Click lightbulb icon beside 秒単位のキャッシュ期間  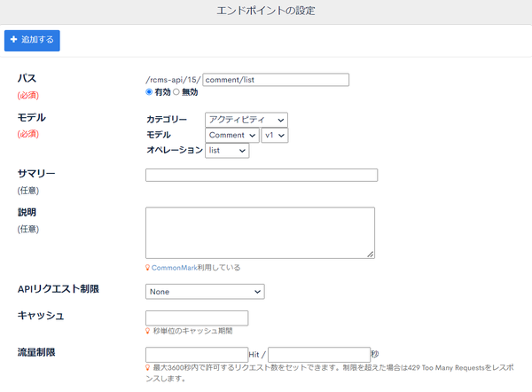[x=147, y=331]
